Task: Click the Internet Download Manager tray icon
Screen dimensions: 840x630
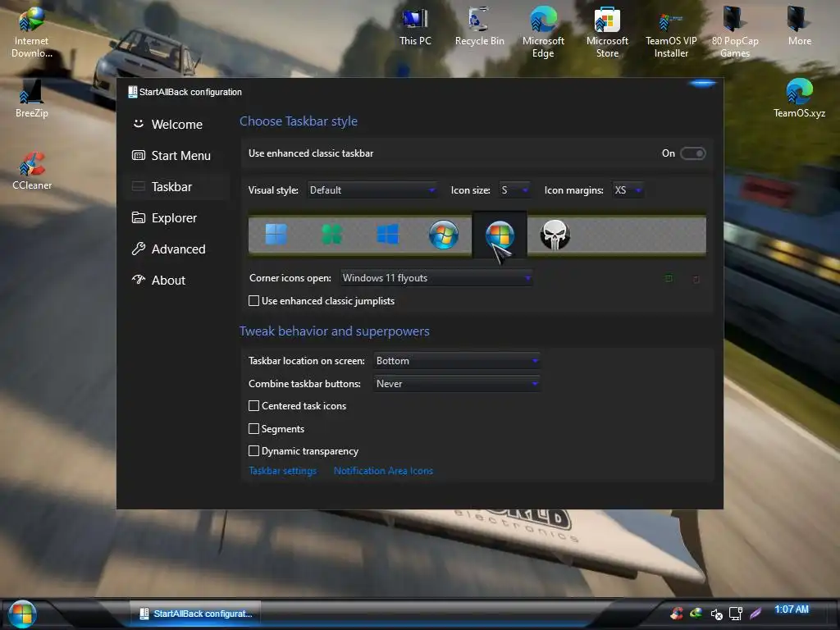Action: tap(696, 613)
